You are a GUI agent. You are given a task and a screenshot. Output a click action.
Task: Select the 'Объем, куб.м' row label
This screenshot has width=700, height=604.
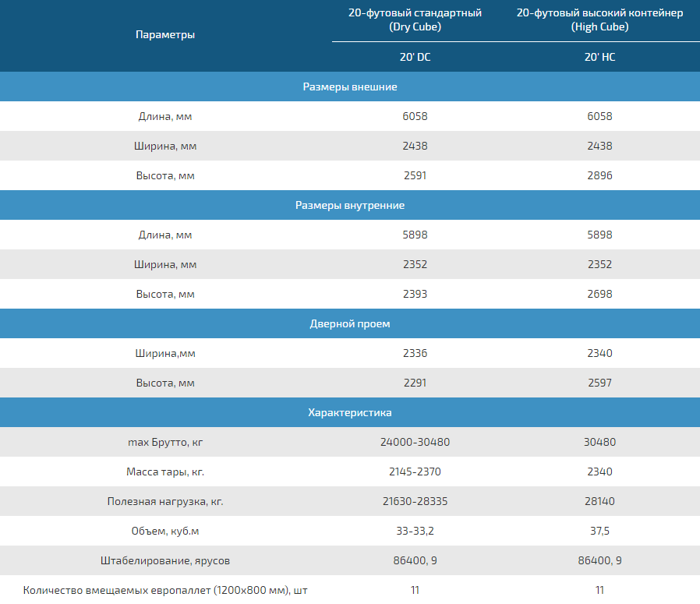pyautogui.click(x=165, y=532)
